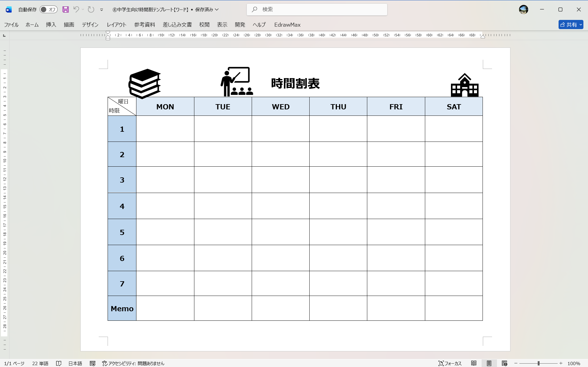Expand the document title dropdown arrow
Screen dimensions: 588x367
(x=217, y=9)
